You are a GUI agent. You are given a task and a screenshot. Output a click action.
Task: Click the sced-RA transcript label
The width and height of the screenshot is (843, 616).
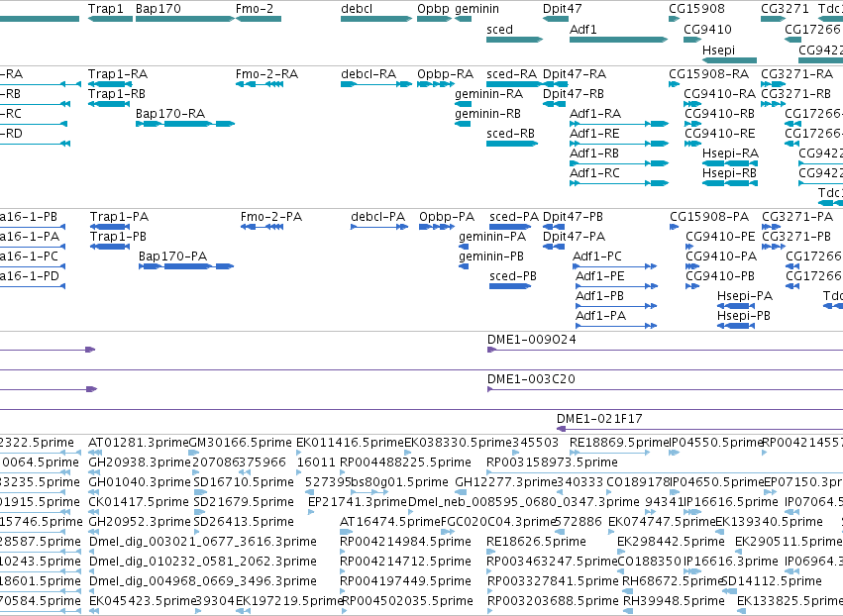click(512, 73)
